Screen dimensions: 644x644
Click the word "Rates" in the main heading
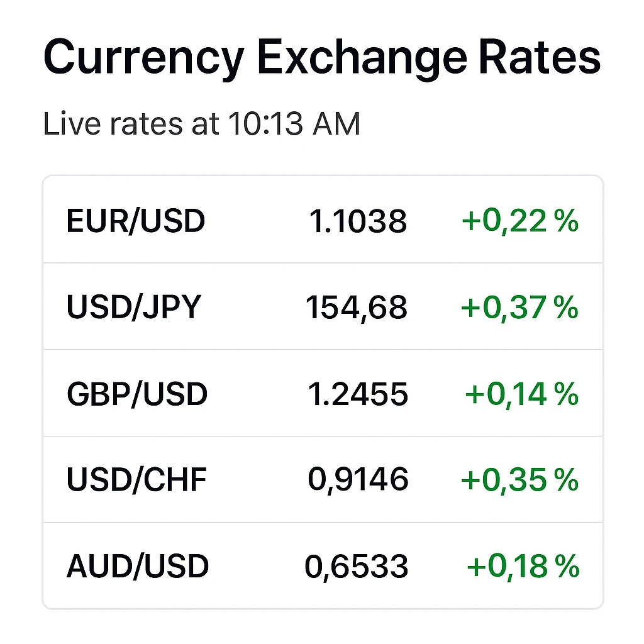click(539, 58)
